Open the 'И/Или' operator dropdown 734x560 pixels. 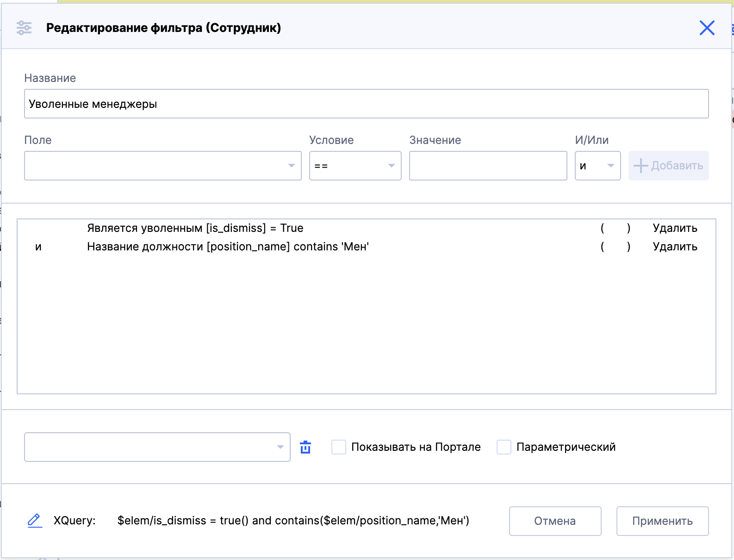[597, 166]
